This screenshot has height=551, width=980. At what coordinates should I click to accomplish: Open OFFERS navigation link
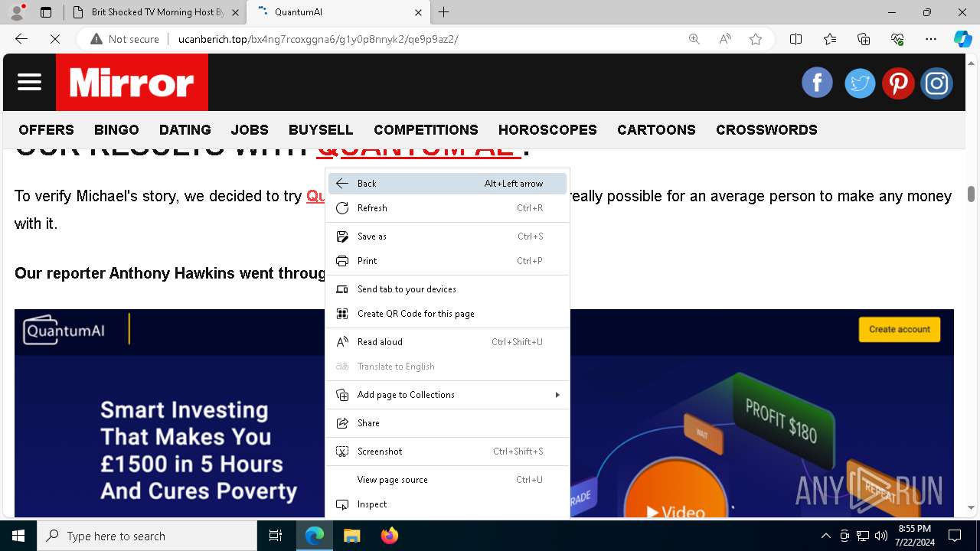pyautogui.click(x=46, y=130)
